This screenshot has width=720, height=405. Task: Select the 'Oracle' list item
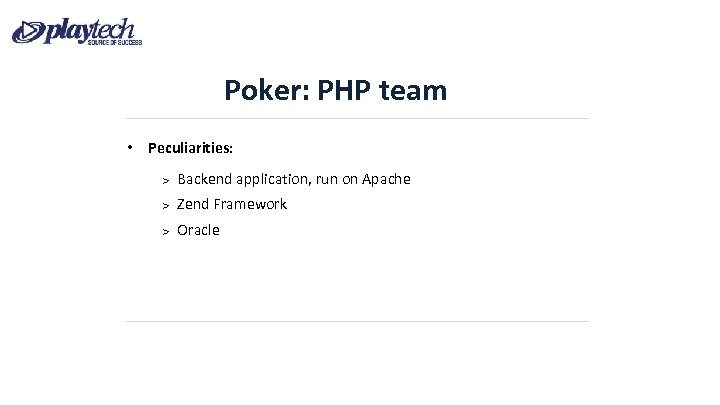click(x=198, y=230)
